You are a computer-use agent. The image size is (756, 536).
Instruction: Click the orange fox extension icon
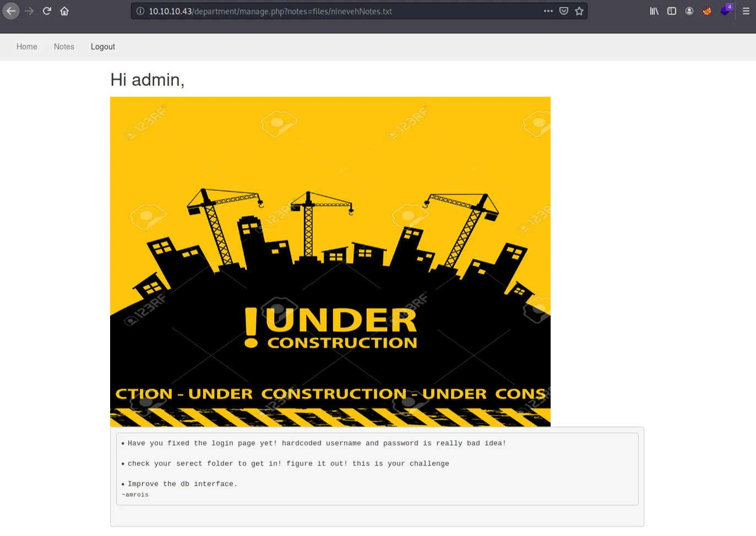[707, 11]
